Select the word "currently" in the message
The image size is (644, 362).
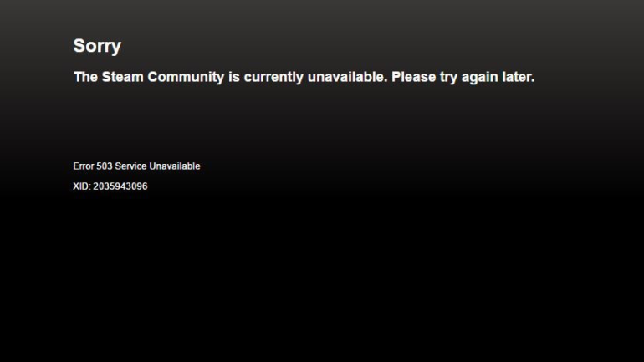[x=273, y=77]
